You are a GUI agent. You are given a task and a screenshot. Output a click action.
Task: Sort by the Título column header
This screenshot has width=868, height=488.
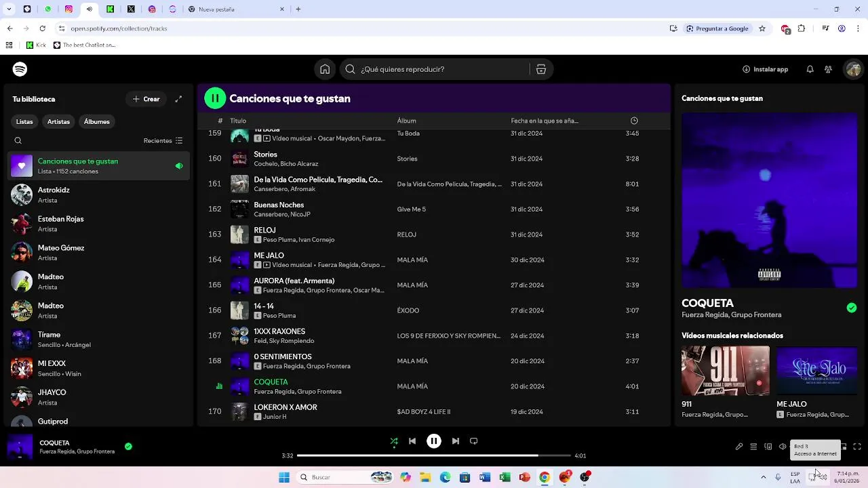238,121
